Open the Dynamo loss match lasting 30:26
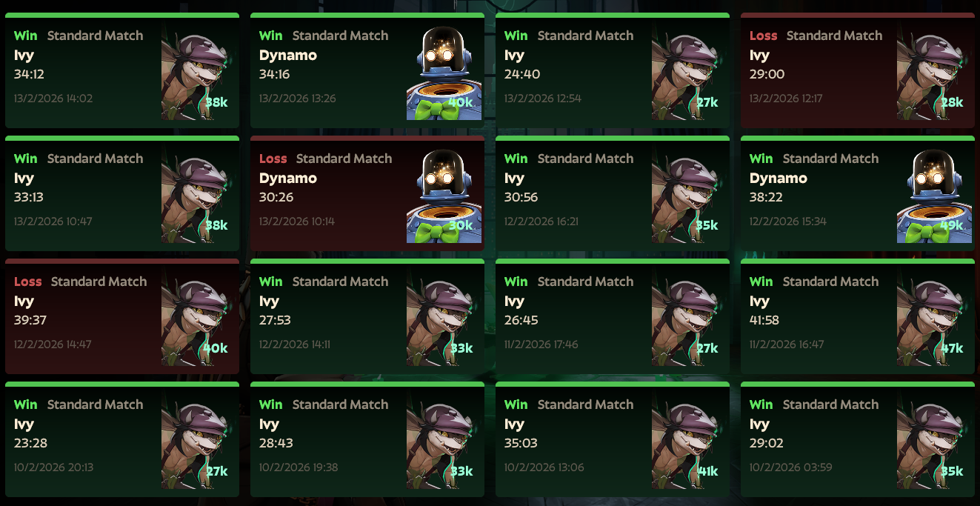 coord(367,193)
